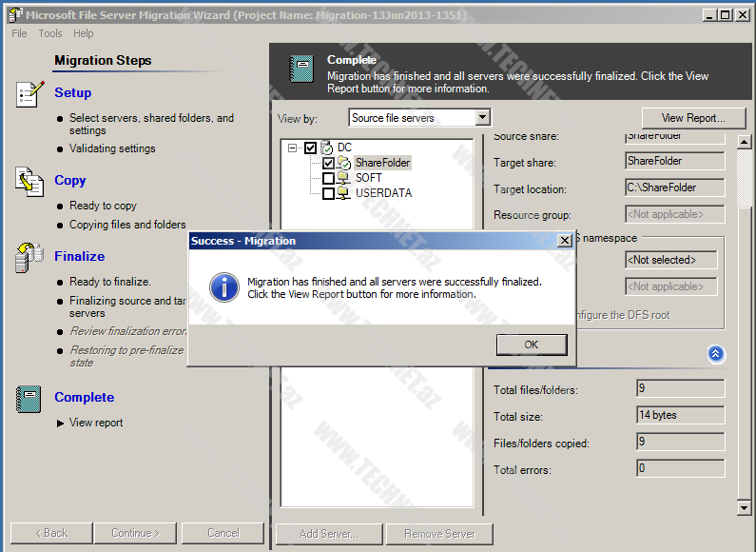
Task: Click the blue information icon in dialog
Action: pos(223,286)
